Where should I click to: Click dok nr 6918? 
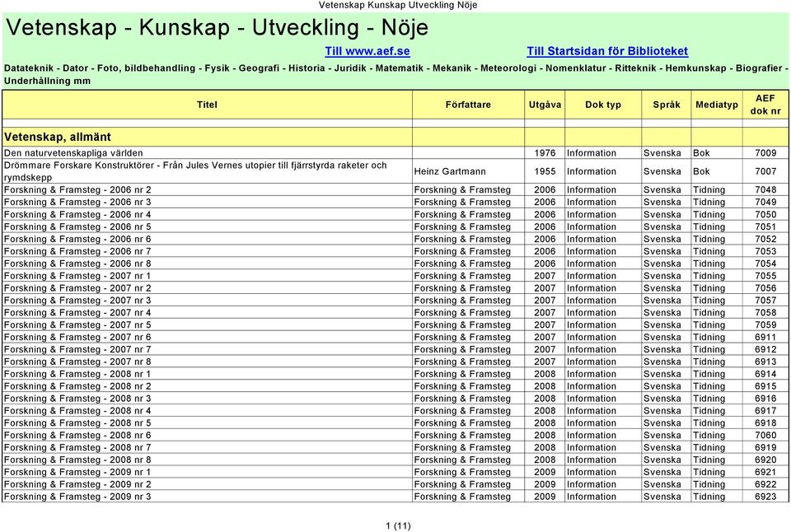coord(765,423)
